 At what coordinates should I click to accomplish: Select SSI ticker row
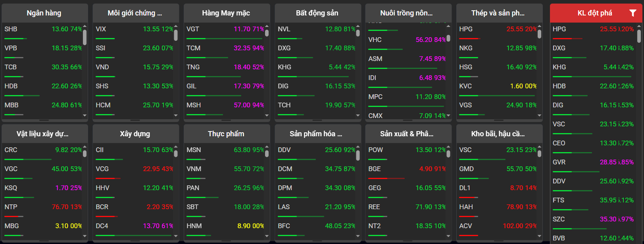[134, 51]
